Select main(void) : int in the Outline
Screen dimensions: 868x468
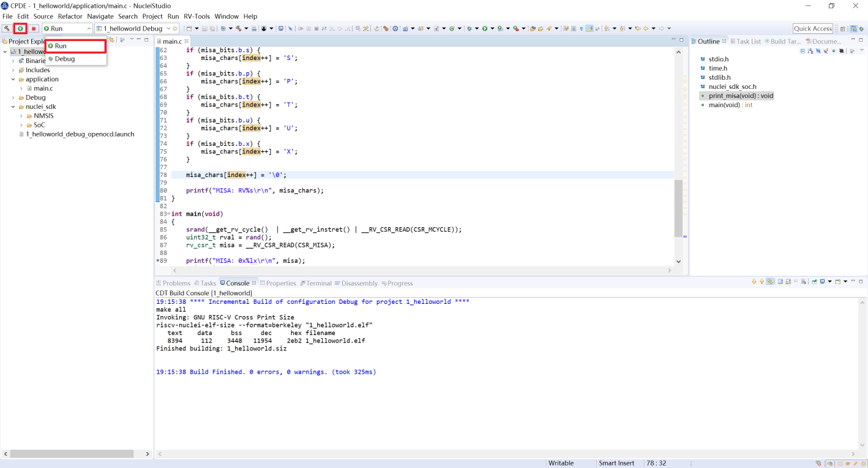coord(730,105)
